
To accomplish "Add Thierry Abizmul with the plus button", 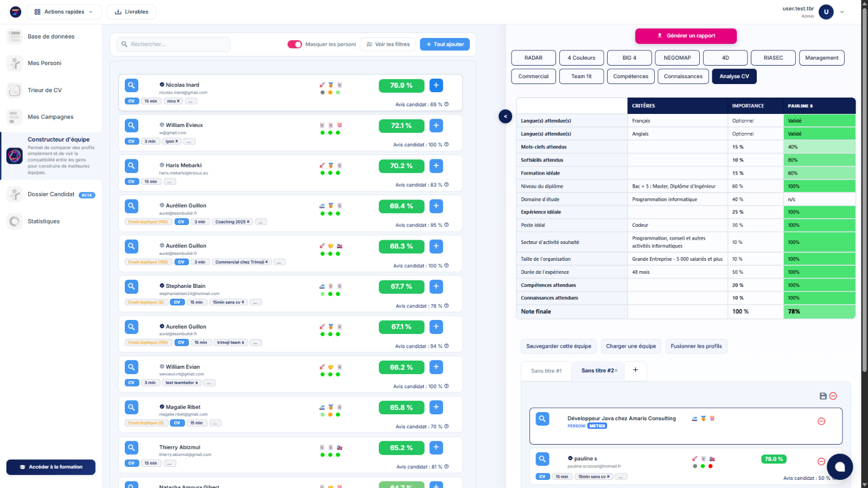I will click(436, 447).
